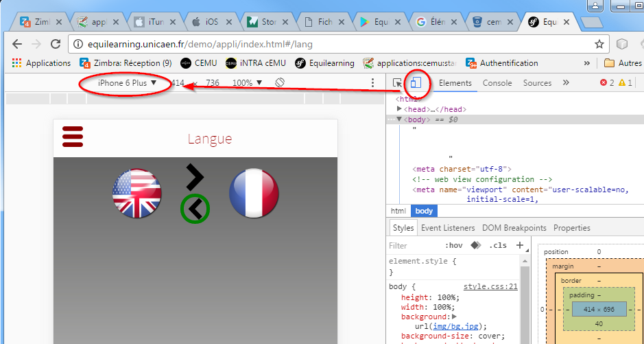
Task: Select the French flag
Action: [254, 193]
